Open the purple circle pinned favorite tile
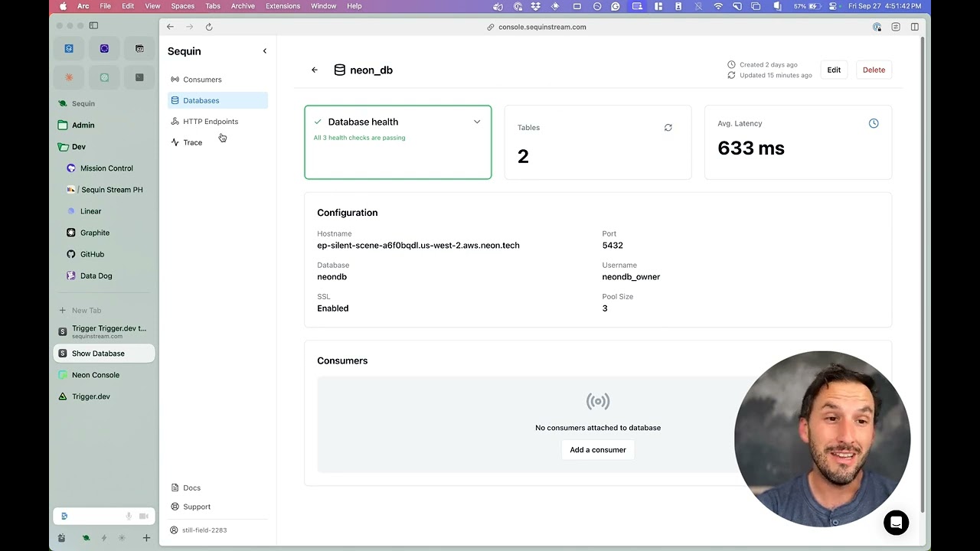This screenshot has height=551, width=980. [x=104, y=48]
